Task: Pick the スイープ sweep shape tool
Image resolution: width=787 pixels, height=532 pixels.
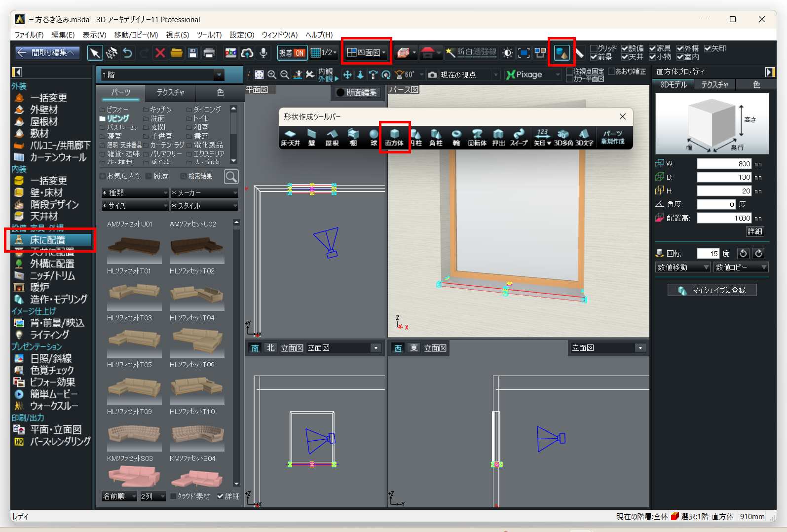Action: [x=519, y=137]
